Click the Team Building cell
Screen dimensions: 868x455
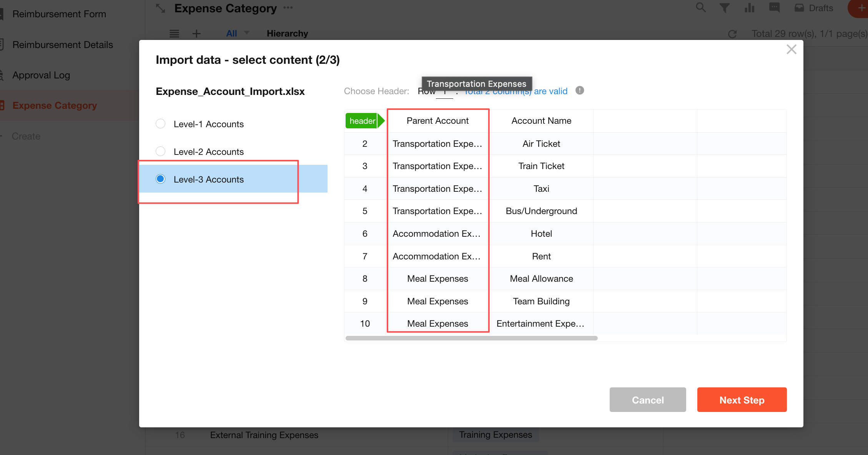[541, 301]
